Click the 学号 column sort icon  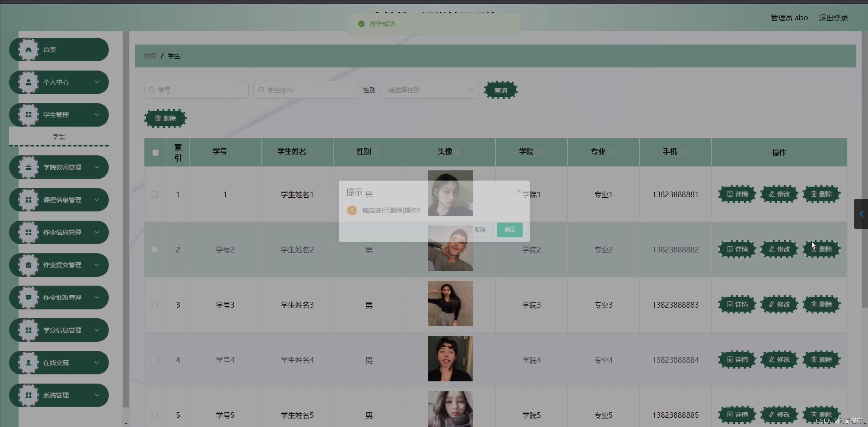tap(233, 152)
